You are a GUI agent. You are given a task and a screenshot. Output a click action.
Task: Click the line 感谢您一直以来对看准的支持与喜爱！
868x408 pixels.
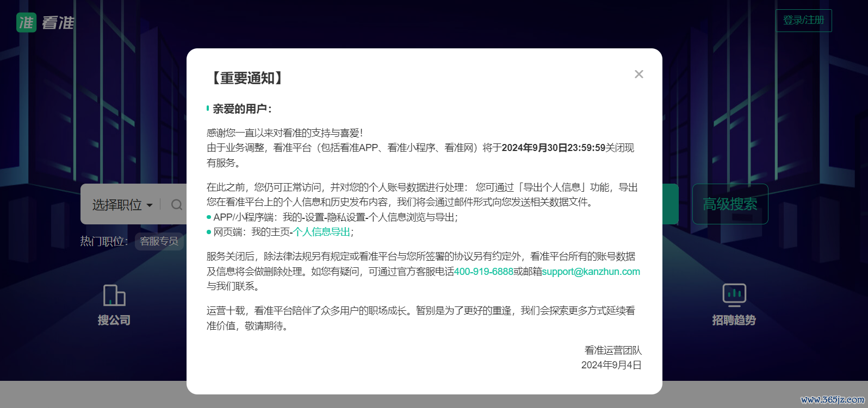pyautogui.click(x=285, y=133)
